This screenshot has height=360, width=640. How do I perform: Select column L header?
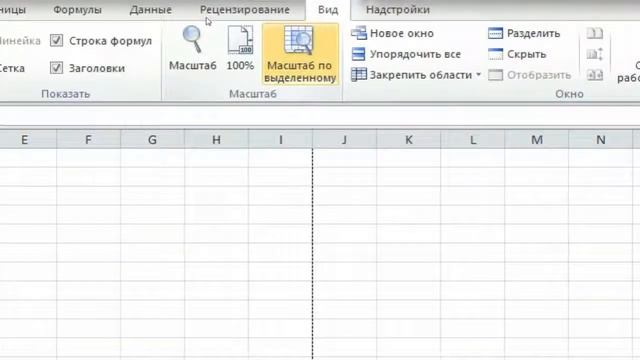tap(473, 140)
